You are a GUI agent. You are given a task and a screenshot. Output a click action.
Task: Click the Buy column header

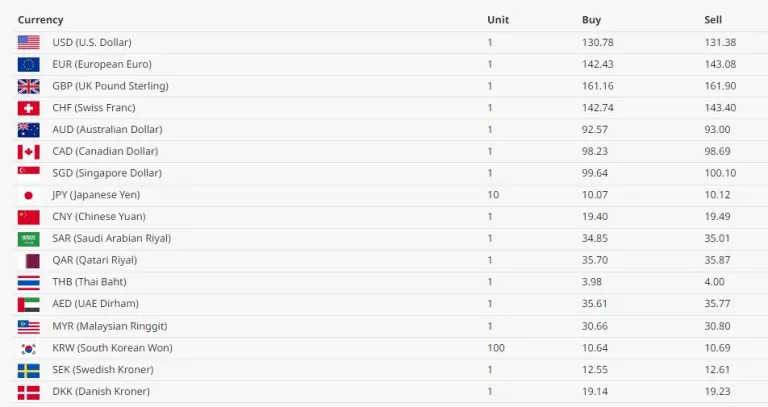click(591, 20)
